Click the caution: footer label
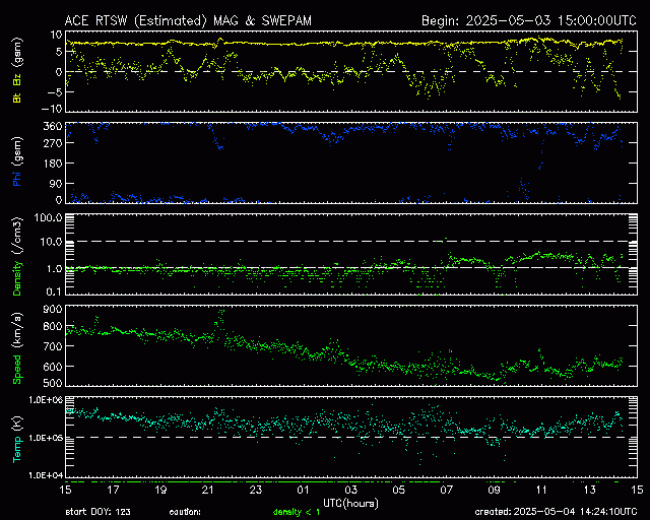 click(x=185, y=512)
